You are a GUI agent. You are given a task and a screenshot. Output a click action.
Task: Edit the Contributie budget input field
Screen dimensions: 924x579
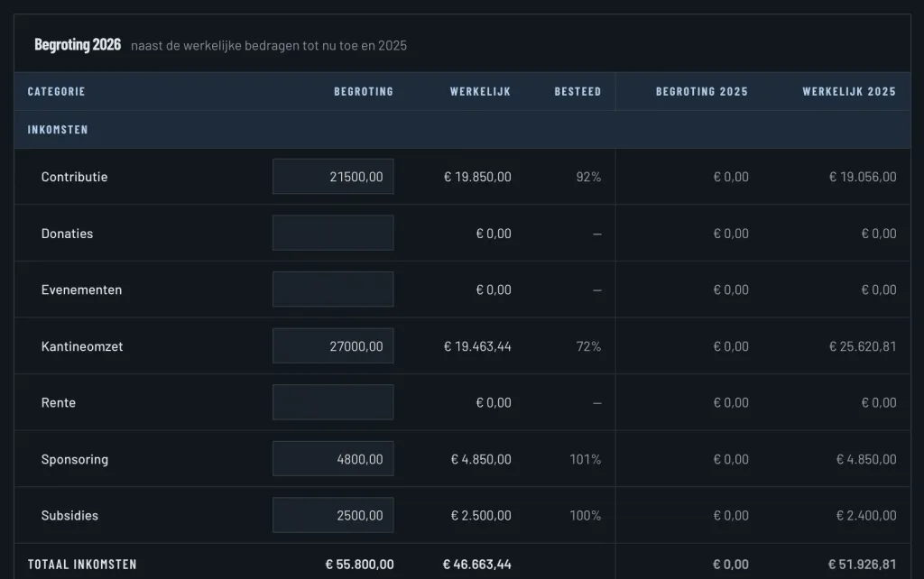(333, 176)
